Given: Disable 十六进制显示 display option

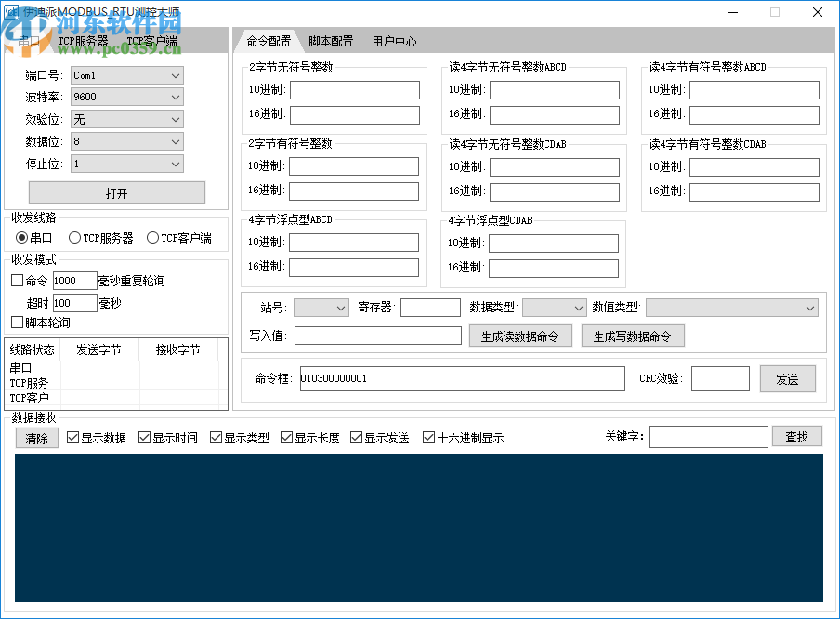Looking at the screenshot, I should point(428,437).
